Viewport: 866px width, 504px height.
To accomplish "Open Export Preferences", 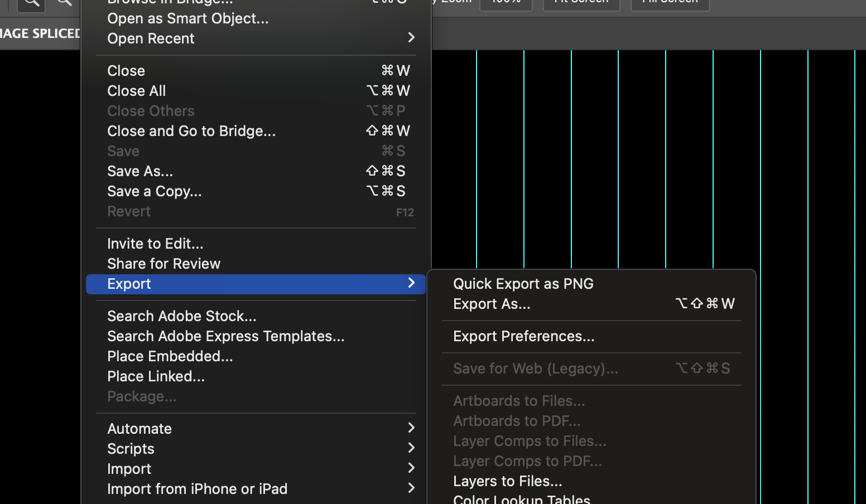I will coord(523,336).
